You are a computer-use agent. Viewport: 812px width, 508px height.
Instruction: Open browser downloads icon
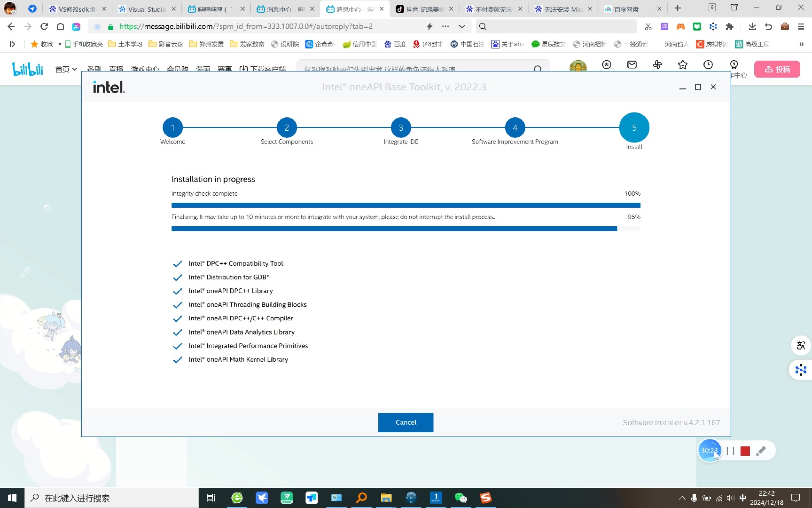[752, 26]
